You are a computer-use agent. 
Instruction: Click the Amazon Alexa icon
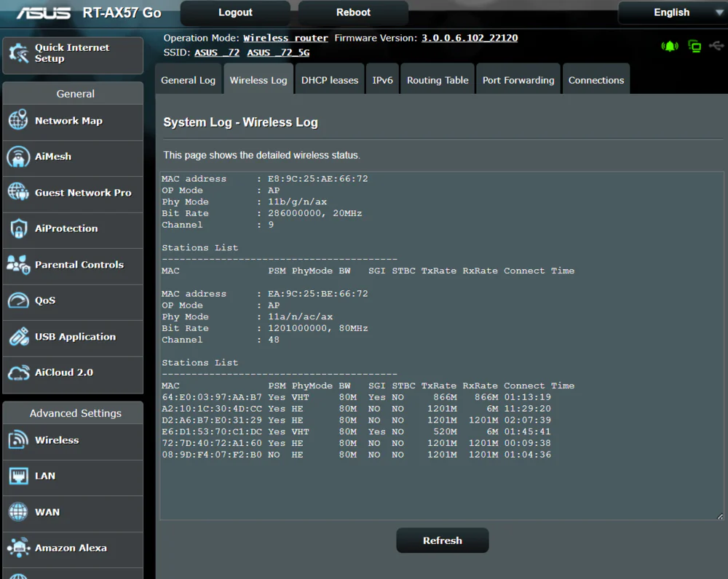click(19, 548)
